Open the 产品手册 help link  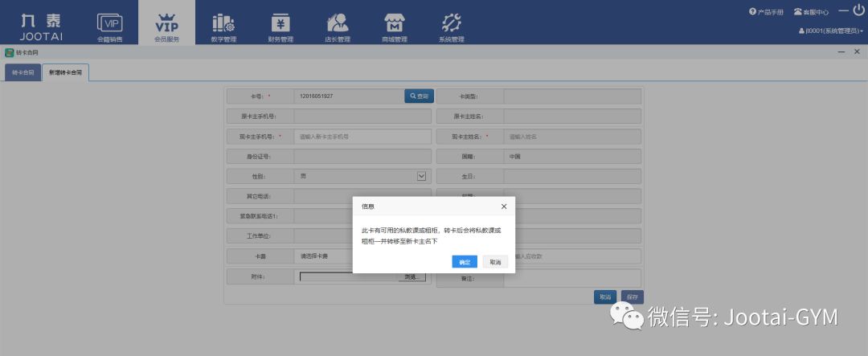point(766,11)
